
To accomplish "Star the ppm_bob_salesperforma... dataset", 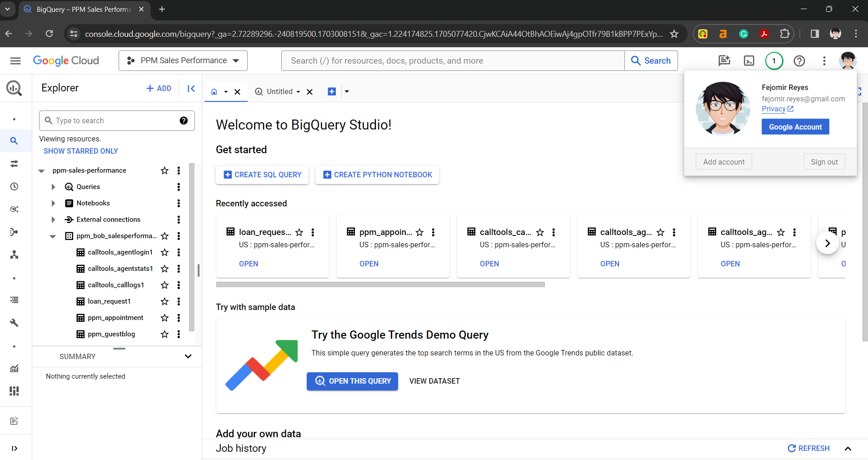I will coord(165,236).
